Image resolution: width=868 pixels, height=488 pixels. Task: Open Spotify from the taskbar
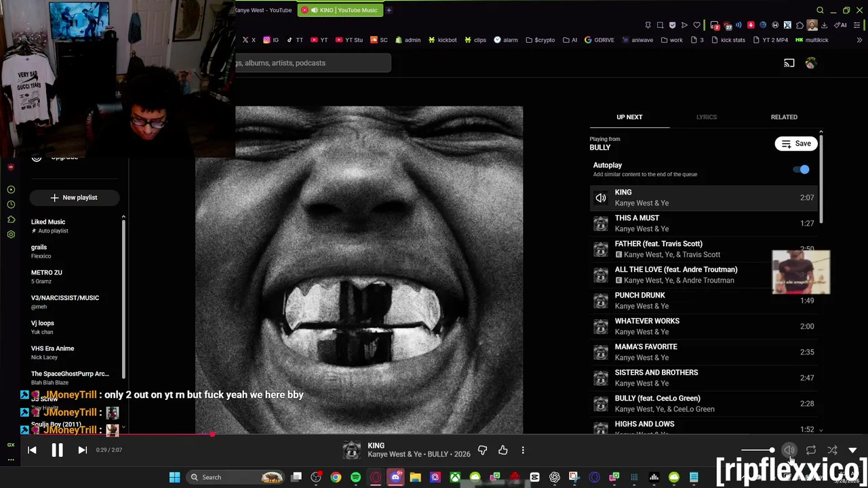(355, 477)
